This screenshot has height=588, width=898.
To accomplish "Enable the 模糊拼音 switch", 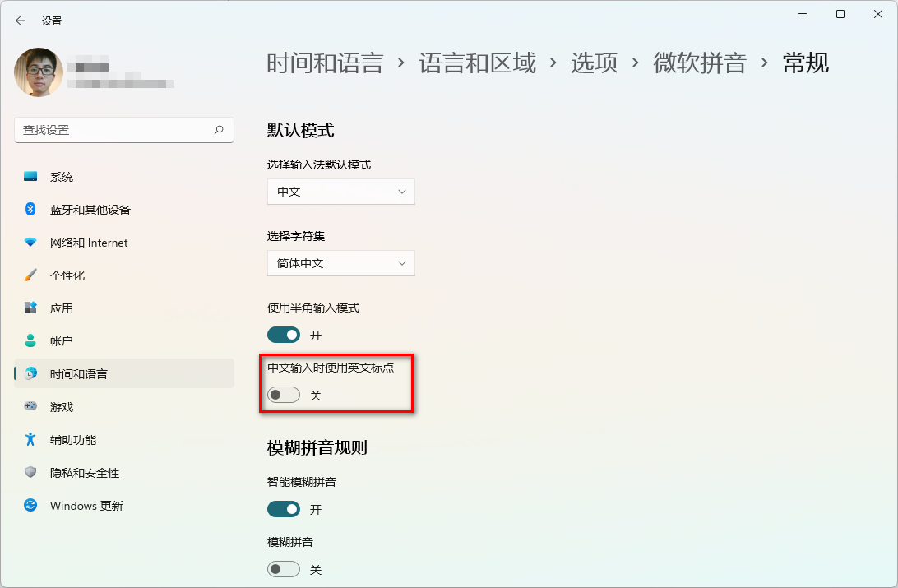I will pos(284,569).
